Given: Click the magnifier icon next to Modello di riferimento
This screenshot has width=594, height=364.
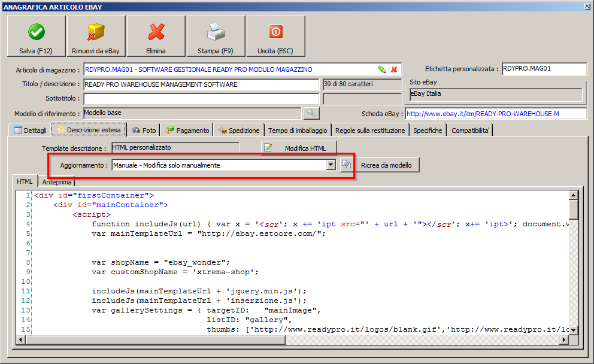Looking at the screenshot, I should click(x=311, y=113).
